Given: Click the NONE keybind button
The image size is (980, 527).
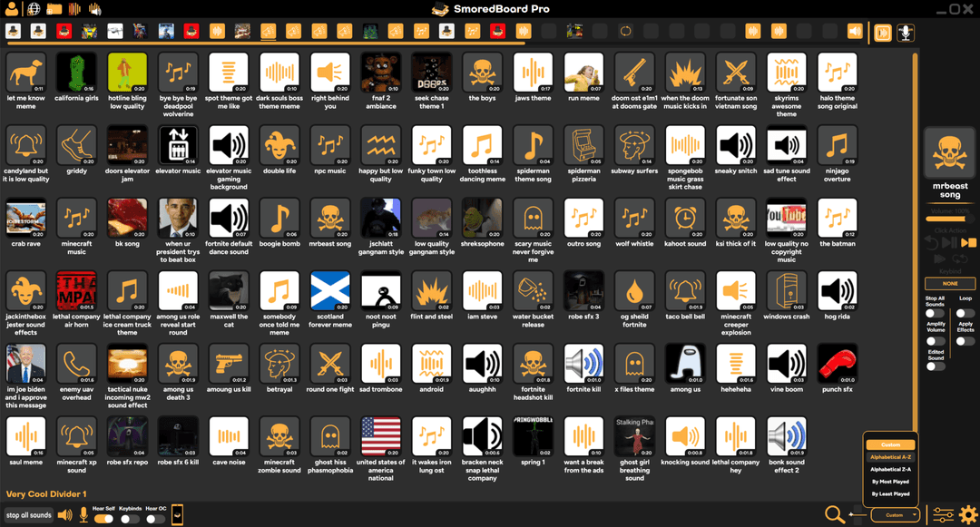Looking at the screenshot, I should click(950, 284).
